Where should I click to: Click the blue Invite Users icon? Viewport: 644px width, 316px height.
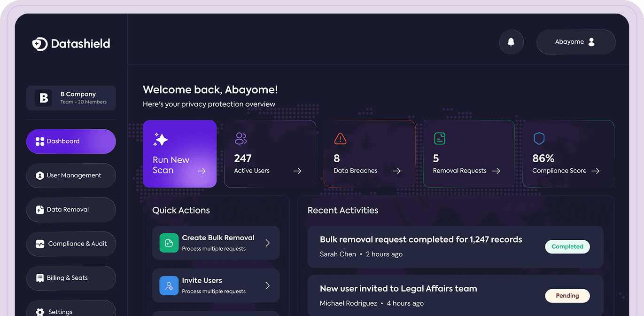pyautogui.click(x=169, y=285)
